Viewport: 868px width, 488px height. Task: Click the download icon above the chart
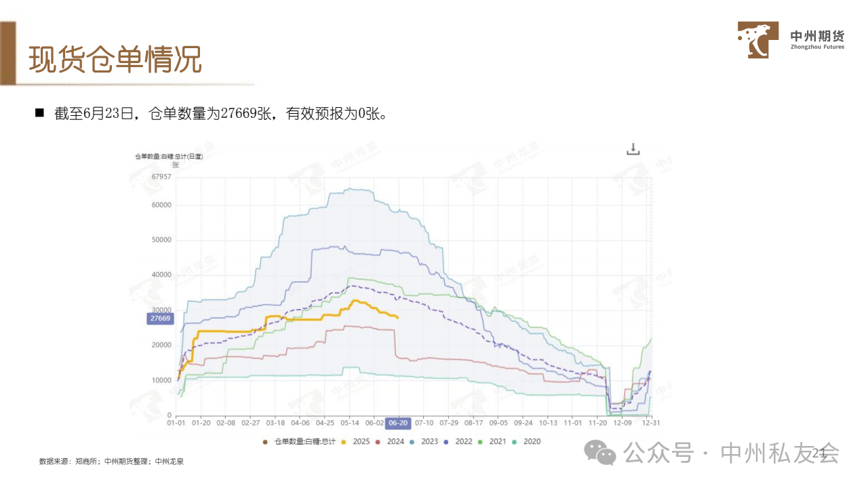click(633, 149)
